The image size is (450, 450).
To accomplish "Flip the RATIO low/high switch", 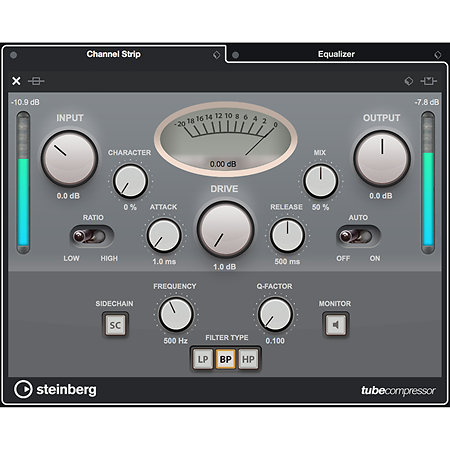I will click(x=91, y=236).
